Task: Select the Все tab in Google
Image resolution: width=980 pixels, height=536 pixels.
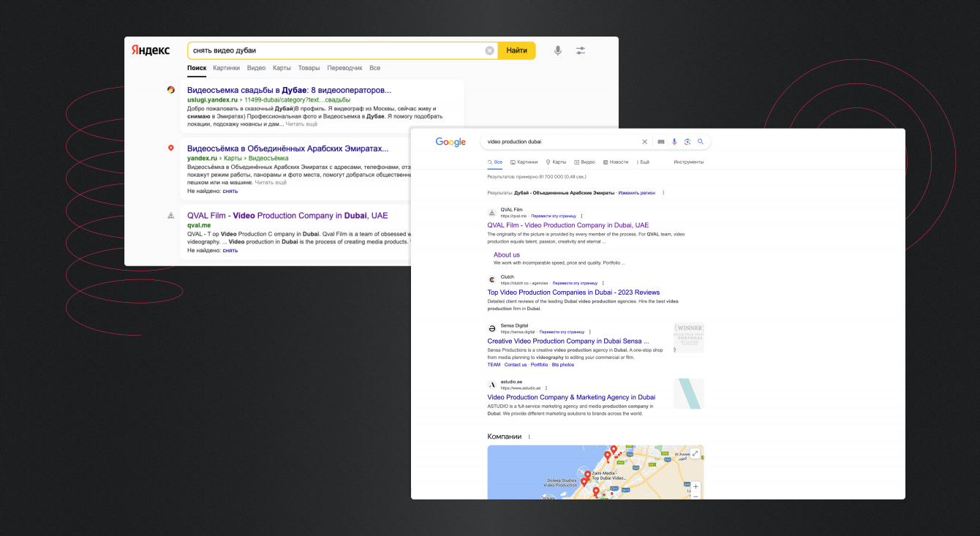Action: 495,162
